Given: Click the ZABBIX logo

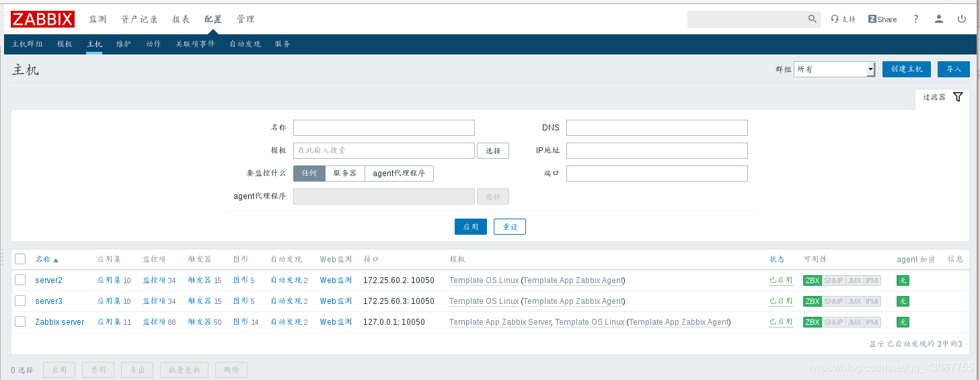Looking at the screenshot, I should pyautogui.click(x=42, y=19).
